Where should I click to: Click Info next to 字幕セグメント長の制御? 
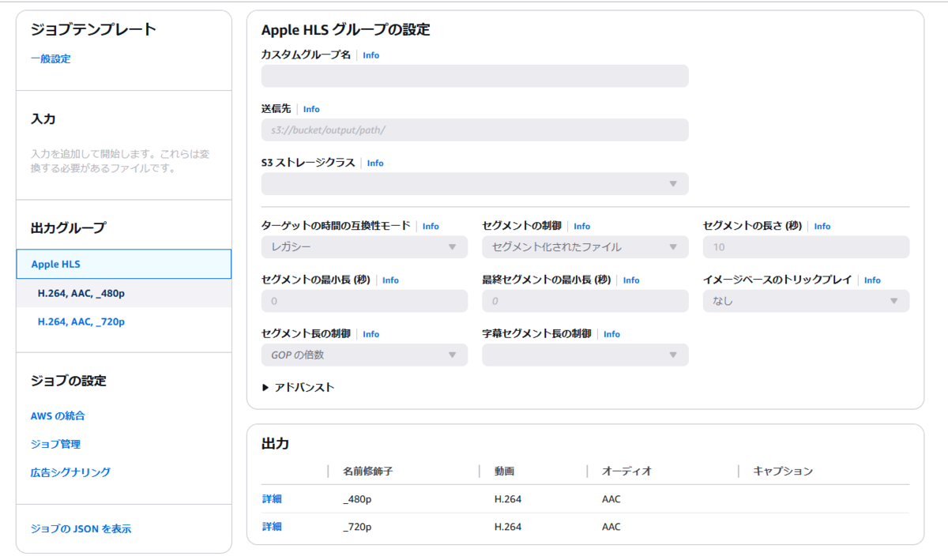tap(612, 334)
